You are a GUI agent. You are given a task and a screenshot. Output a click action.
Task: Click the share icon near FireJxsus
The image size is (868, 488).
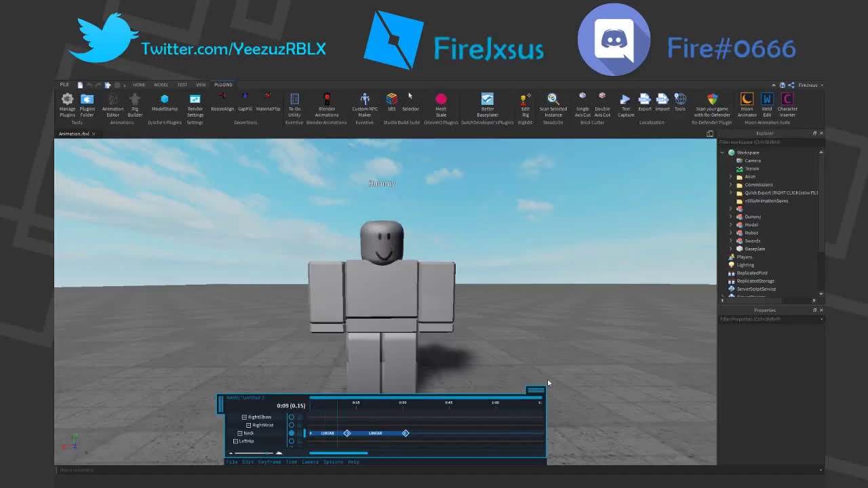coord(791,85)
